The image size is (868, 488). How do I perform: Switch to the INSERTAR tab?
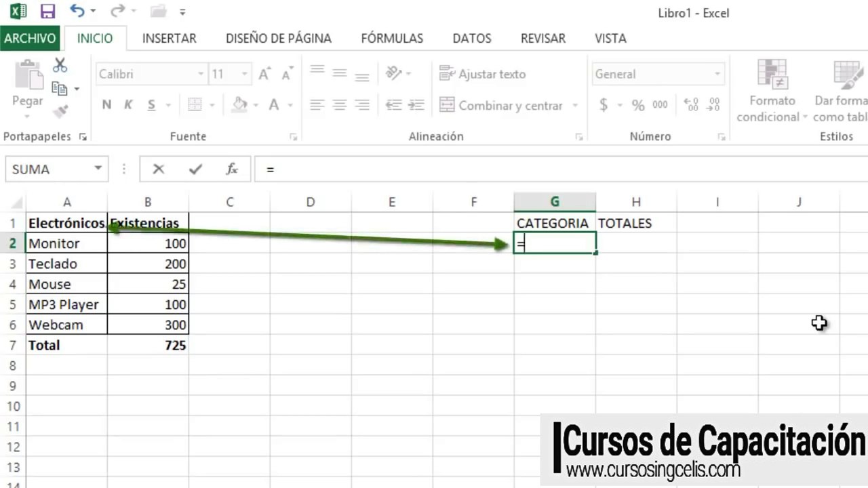(169, 39)
